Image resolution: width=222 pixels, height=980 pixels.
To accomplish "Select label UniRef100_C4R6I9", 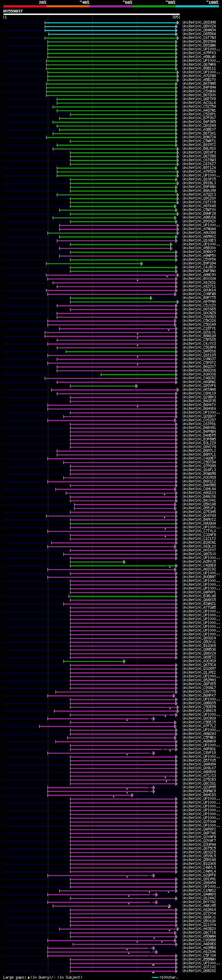I will [199, 711].
